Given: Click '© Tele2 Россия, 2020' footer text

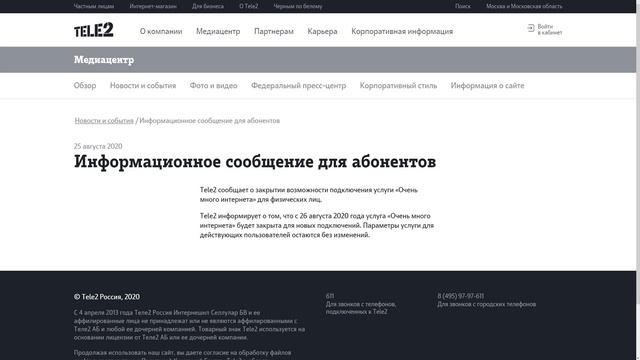Looking at the screenshot, I should [x=107, y=297].
